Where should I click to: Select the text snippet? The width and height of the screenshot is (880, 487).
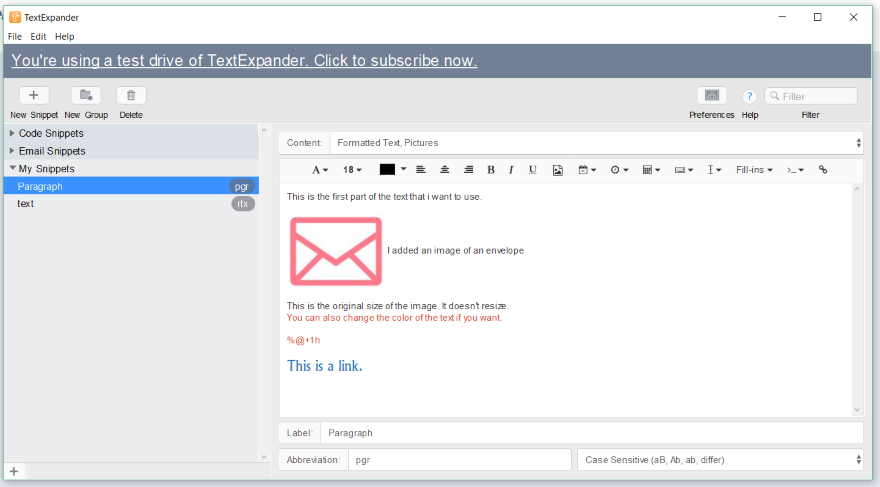coord(131,204)
